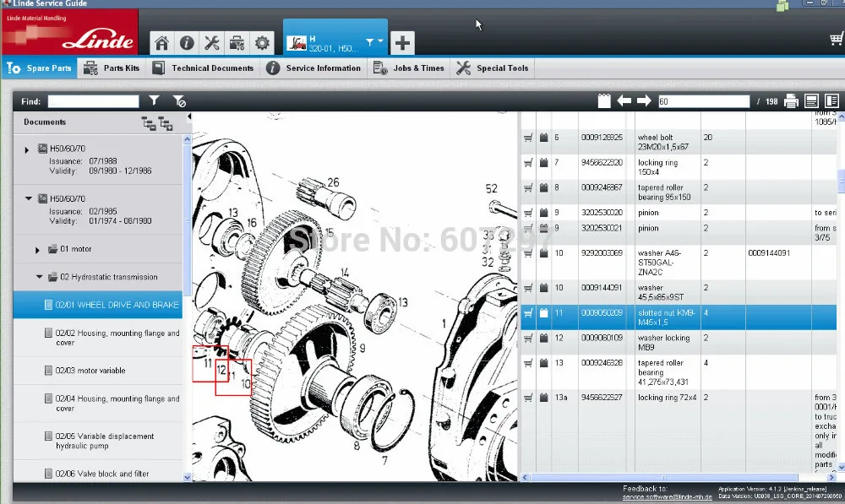Collapse the Documents panel arrow
Viewport: 845px width, 504px height.
pyautogui.click(x=189, y=117)
